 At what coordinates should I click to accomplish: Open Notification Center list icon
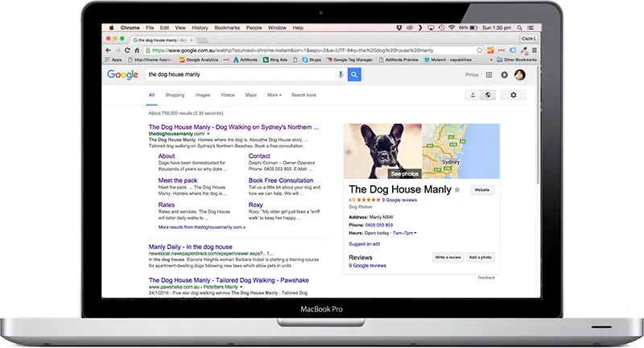[x=530, y=27]
